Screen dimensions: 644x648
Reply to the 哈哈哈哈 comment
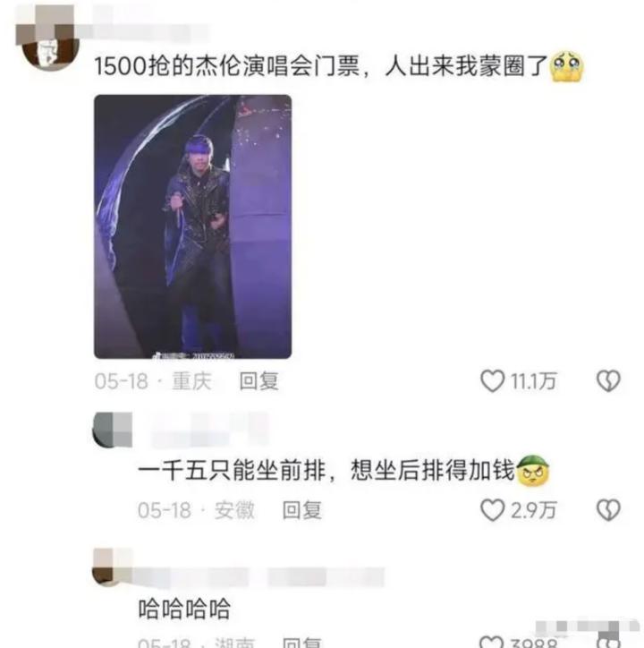pos(302,643)
